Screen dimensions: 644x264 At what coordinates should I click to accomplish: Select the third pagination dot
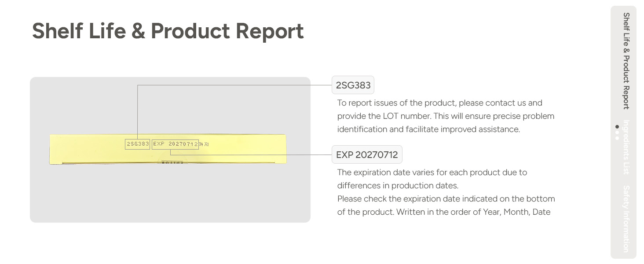pyautogui.click(x=617, y=138)
